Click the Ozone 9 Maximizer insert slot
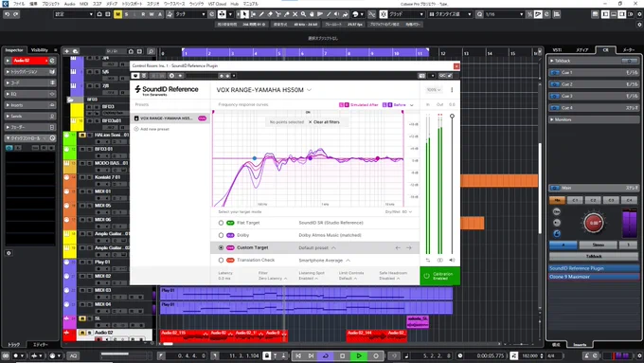This screenshot has width=644, height=363. (594, 277)
